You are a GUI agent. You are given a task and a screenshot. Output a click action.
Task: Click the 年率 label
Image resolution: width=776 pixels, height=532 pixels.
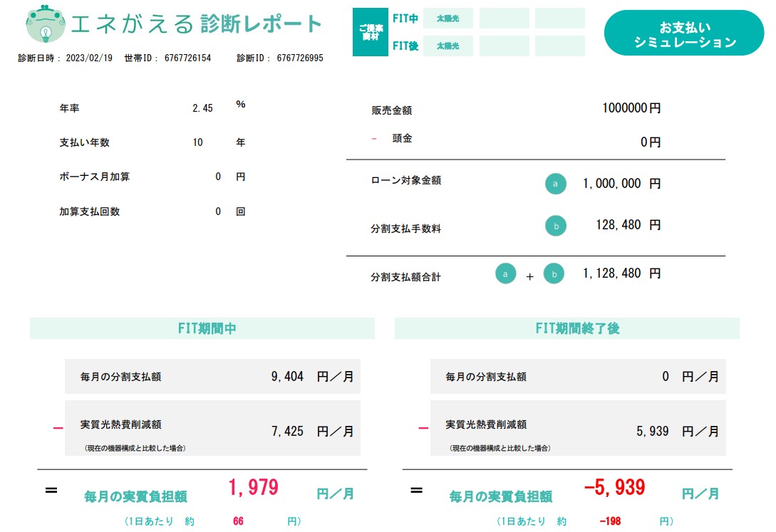coord(69,108)
